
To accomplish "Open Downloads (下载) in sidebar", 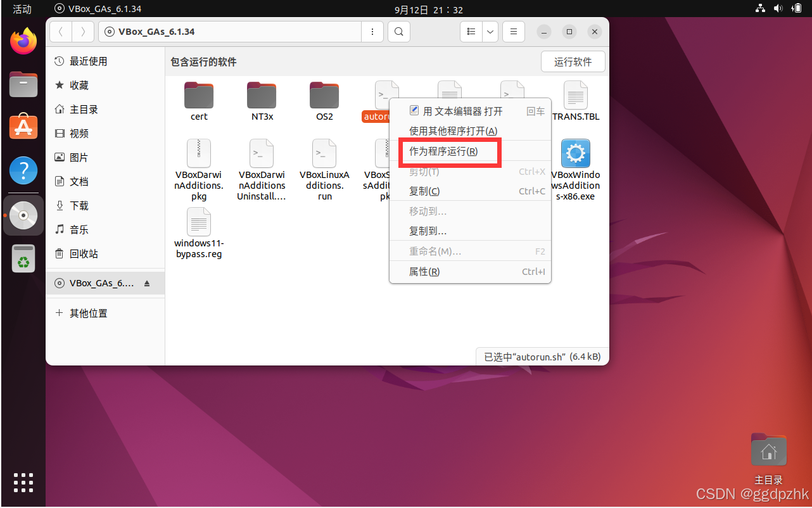I will 105,206.
